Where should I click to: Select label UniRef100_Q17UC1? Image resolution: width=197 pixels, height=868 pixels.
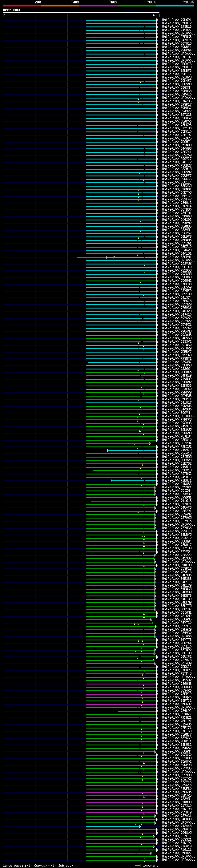(x=176, y=504)
